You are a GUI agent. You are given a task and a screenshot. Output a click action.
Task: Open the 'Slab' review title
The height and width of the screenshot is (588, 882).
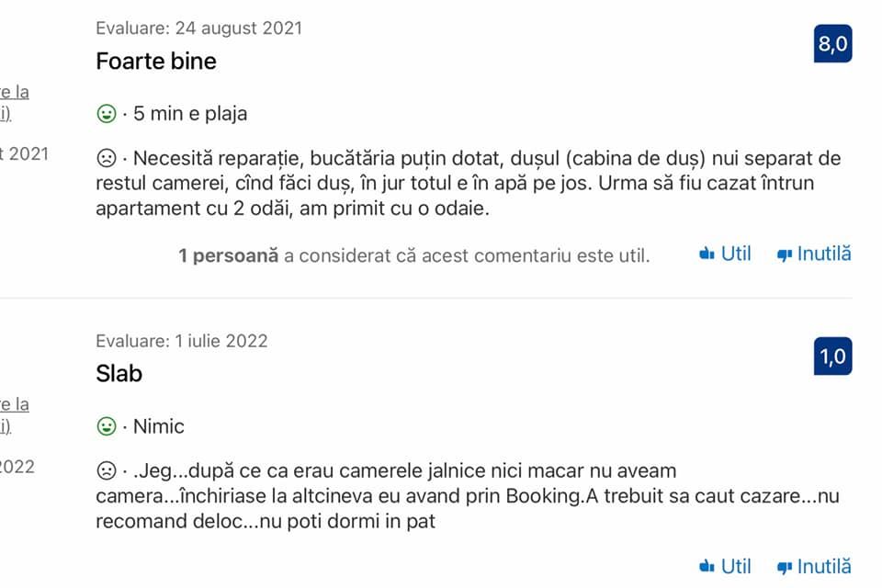(119, 374)
